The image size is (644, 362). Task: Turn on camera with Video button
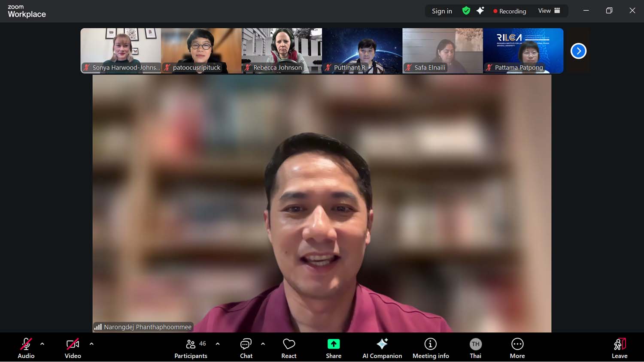(x=73, y=348)
